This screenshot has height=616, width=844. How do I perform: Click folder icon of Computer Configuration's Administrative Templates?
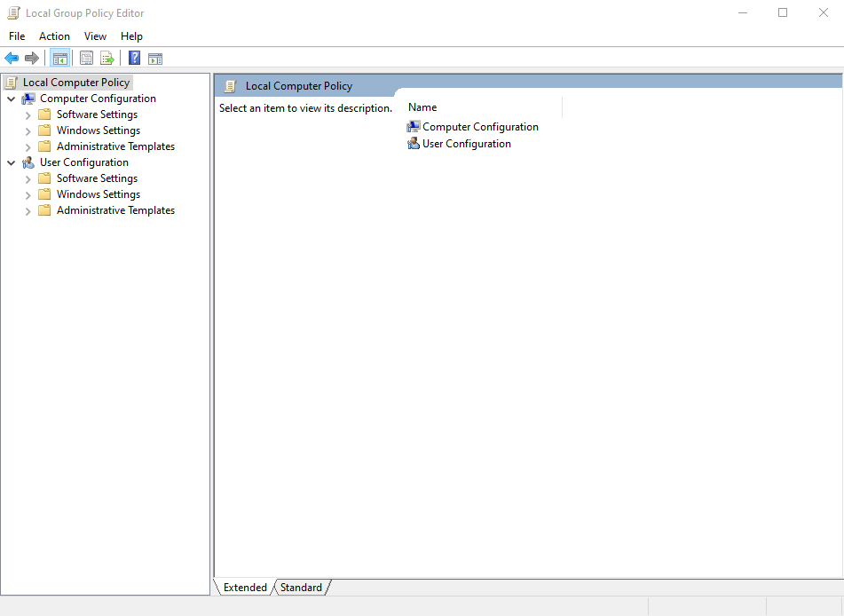pos(44,146)
